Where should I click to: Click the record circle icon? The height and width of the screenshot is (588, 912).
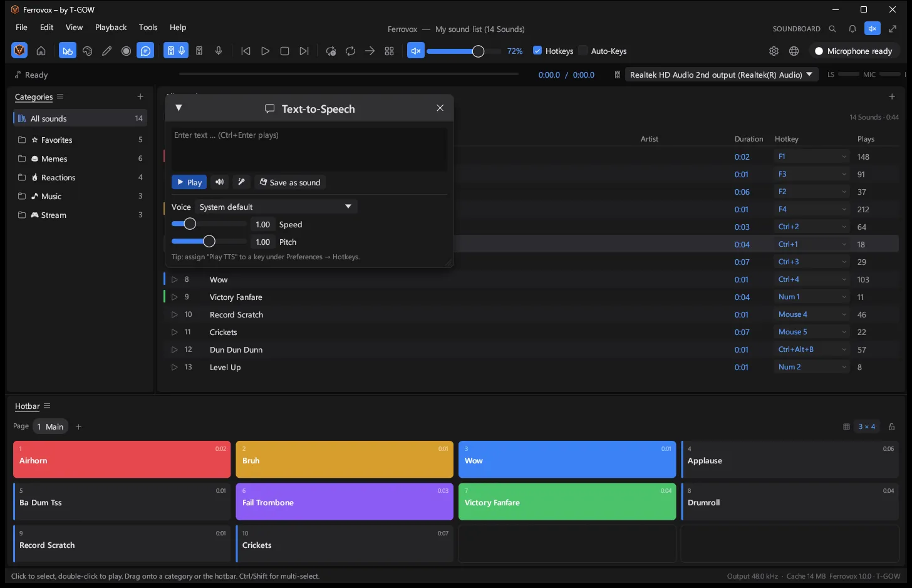[x=126, y=51]
